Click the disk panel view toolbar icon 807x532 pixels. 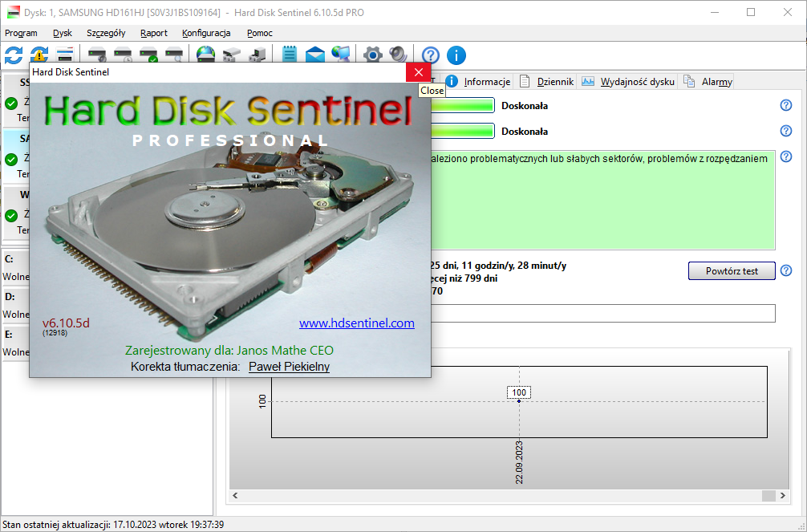[65, 55]
